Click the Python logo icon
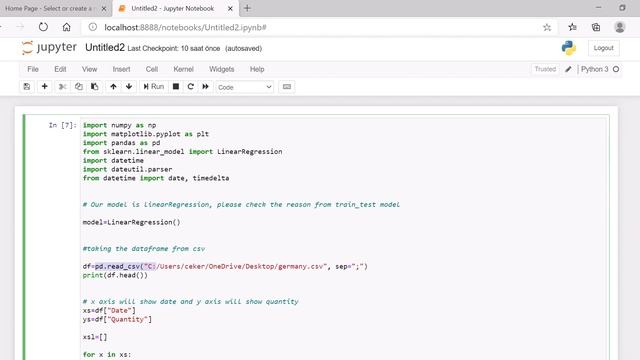Screen dimensions: 640x360 pos(569,48)
